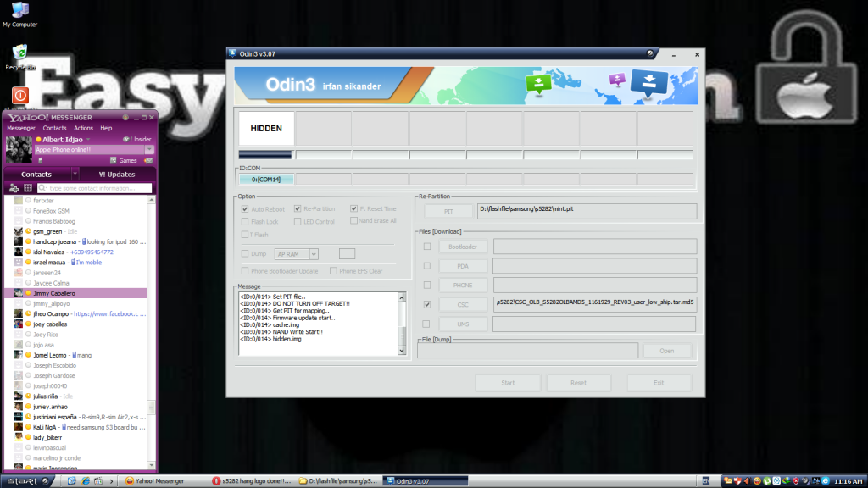This screenshot has height=488, width=868.
Task: Click the Yahoo smiley tray icon
Action: coord(757,481)
